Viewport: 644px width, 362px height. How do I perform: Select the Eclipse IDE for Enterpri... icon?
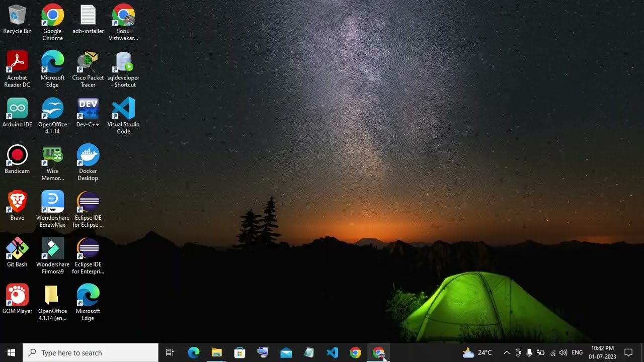pos(88,256)
